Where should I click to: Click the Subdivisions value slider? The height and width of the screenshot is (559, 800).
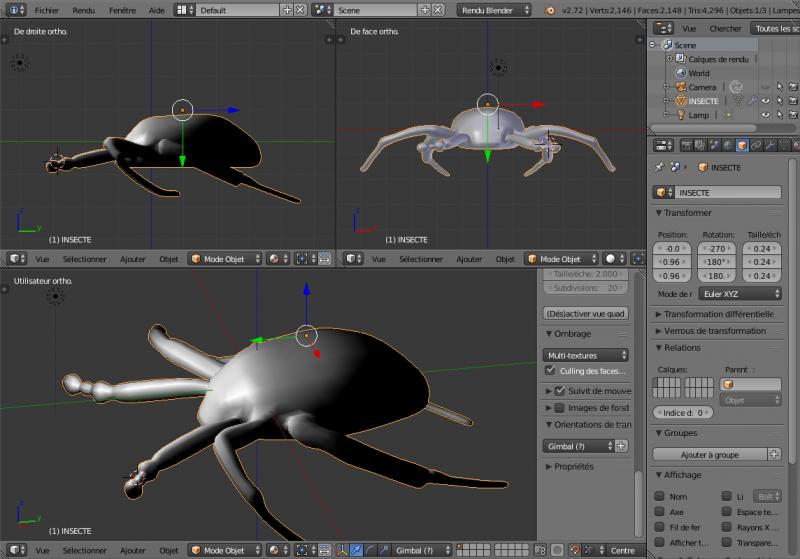585,287
